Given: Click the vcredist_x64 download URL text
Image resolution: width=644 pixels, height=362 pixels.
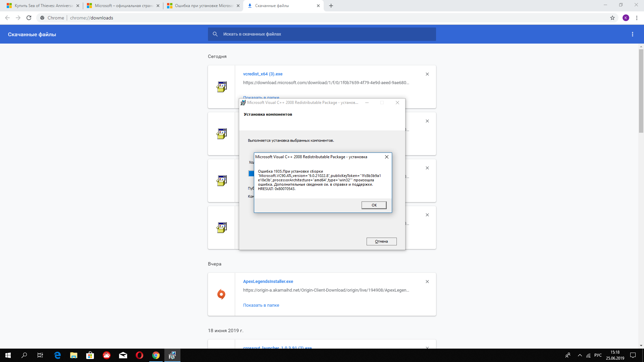Looking at the screenshot, I should (326, 83).
